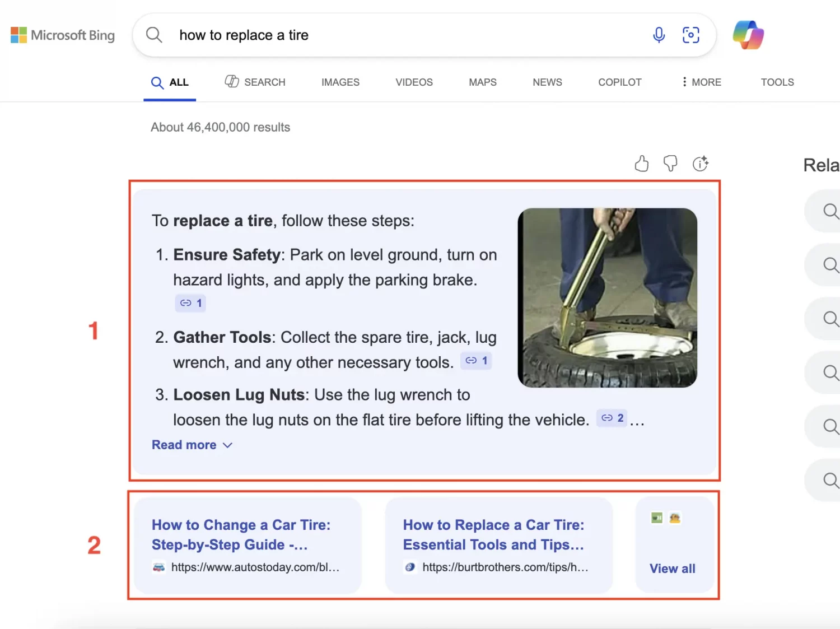This screenshot has width=840, height=629.
Task: Click citation 1 under Ensure Safety step
Action: tap(190, 303)
